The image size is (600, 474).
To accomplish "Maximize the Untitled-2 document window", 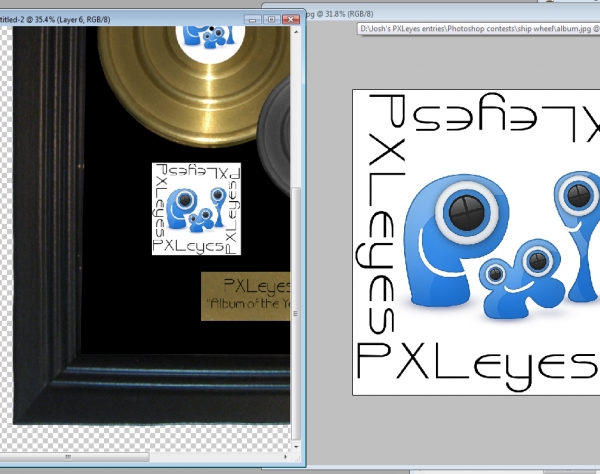I will coord(272,20).
